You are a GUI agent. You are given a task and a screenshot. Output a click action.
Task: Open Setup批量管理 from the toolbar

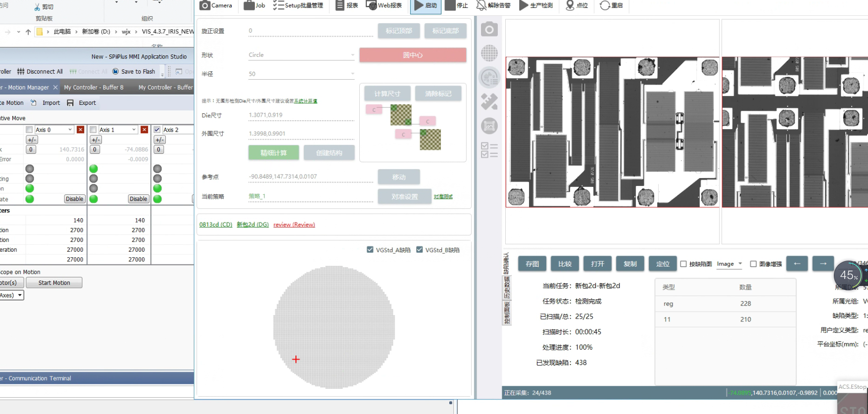(298, 5)
